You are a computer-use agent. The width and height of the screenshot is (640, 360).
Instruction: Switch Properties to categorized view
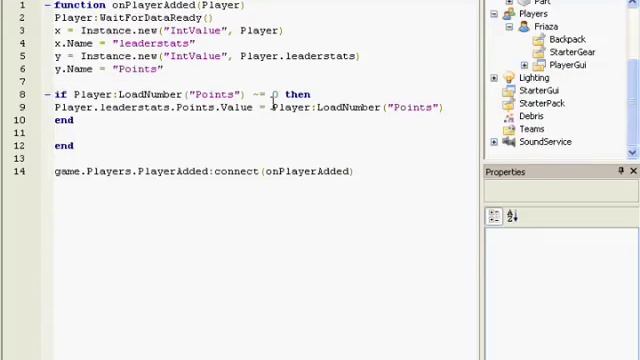[494, 216]
